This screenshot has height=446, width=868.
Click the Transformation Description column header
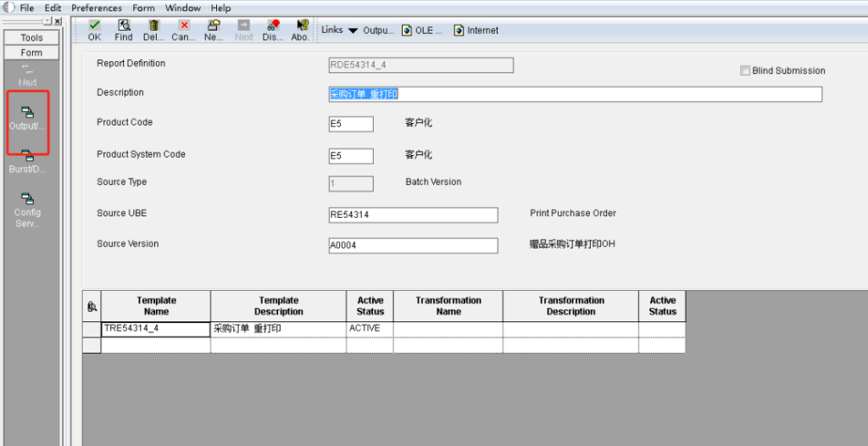570,306
